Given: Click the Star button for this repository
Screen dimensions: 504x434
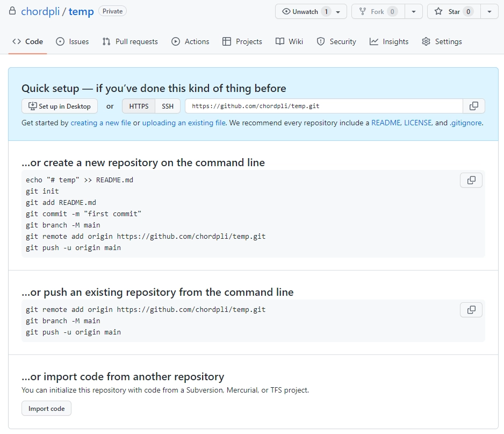Looking at the screenshot, I should point(453,11).
